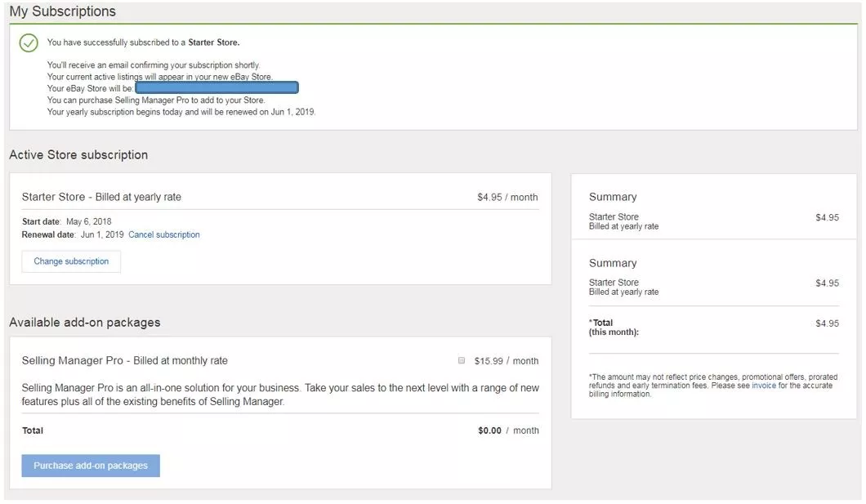Screen dimensions: 866x504
Task: Click the My Subscriptions page heading
Action: pyautogui.click(x=63, y=11)
